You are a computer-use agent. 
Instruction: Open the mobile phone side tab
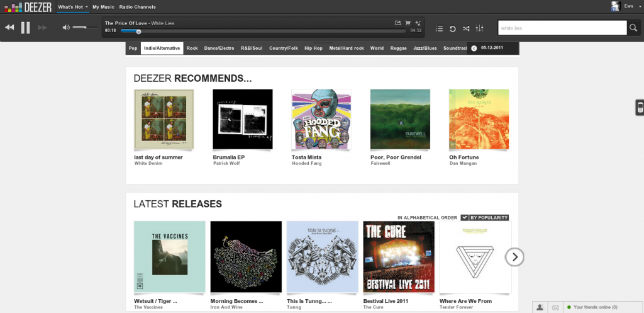click(640, 108)
